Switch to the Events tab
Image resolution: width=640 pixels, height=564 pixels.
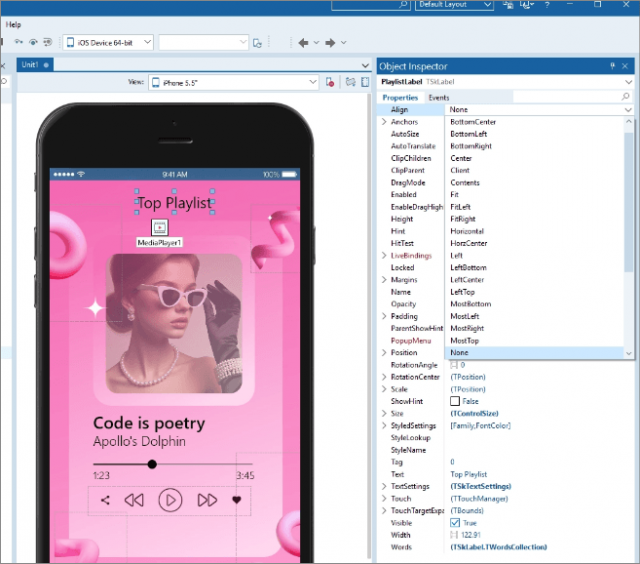(438, 97)
